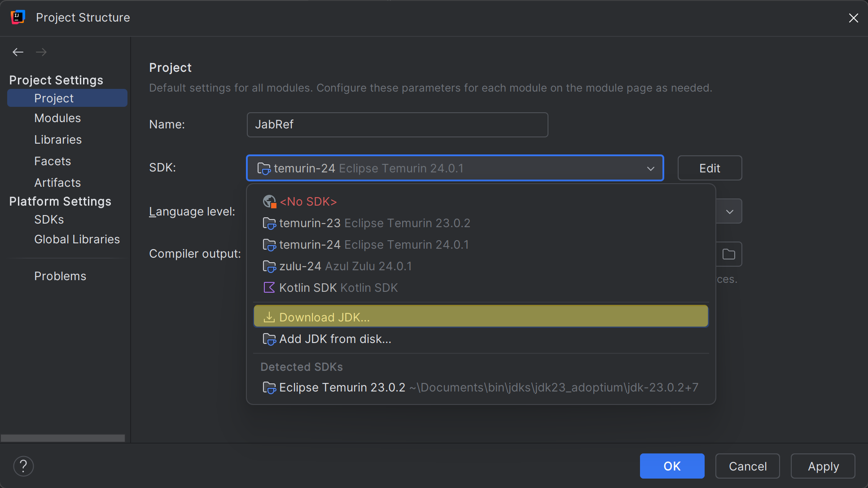This screenshot has width=868, height=488.
Task: Click the Download JDK arrow icon
Action: [x=269, y=317]
